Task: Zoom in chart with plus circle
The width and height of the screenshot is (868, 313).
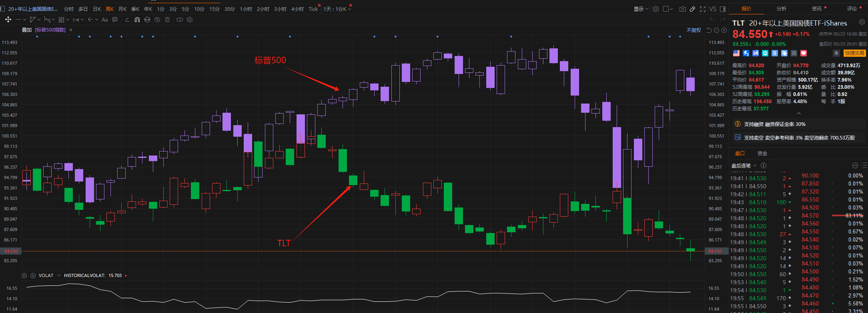Action: [724, 30]
